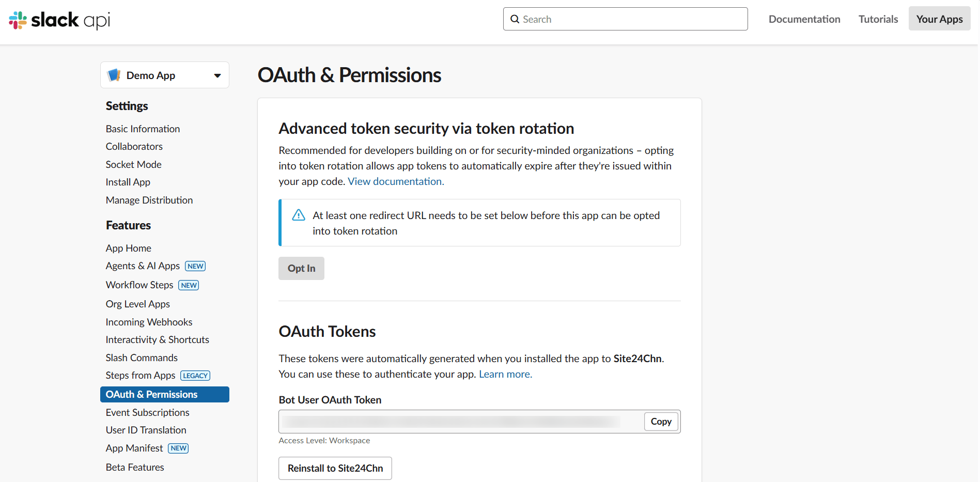Viewport: 980px width, 482px height.
Task: Click the warning triangle in the alert box
Action: coord(299,214)
